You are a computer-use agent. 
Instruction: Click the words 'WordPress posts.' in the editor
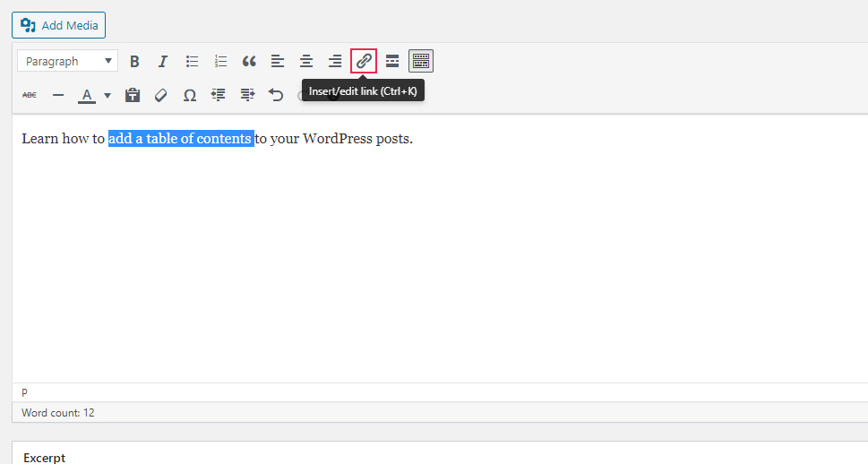click(x=357, y=139)
